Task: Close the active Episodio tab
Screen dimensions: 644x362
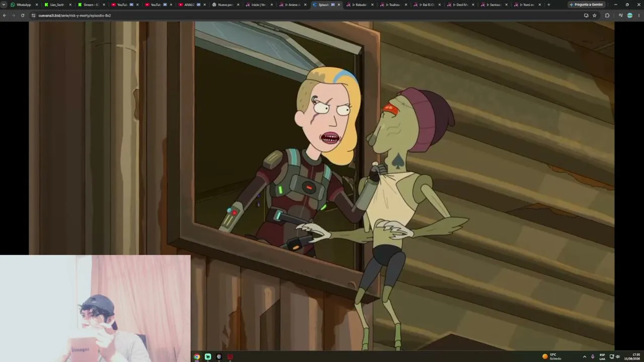Action: [339, 5]
